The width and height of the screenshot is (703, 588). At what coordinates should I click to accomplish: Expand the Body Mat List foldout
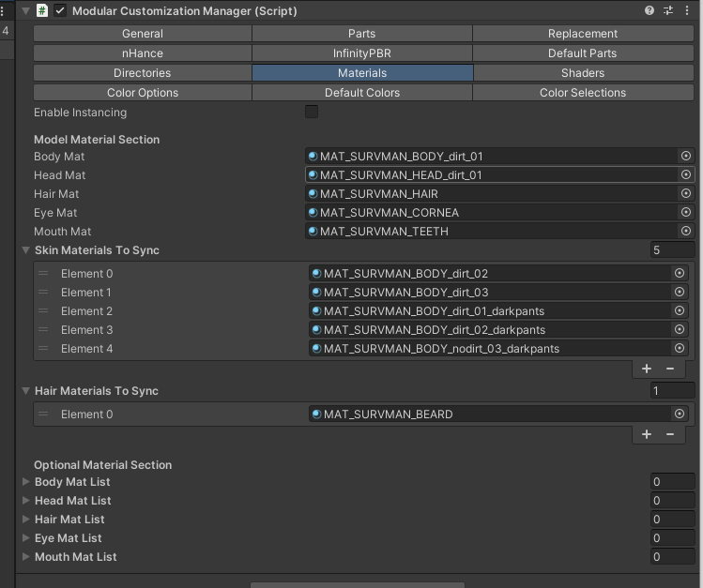pyautogui.click(x=26, y=482)
